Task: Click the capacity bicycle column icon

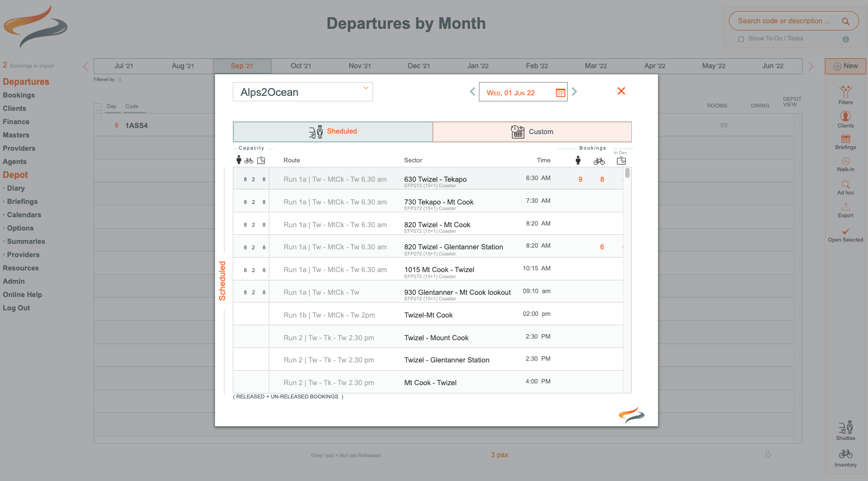Action: [x=249, y=161]
